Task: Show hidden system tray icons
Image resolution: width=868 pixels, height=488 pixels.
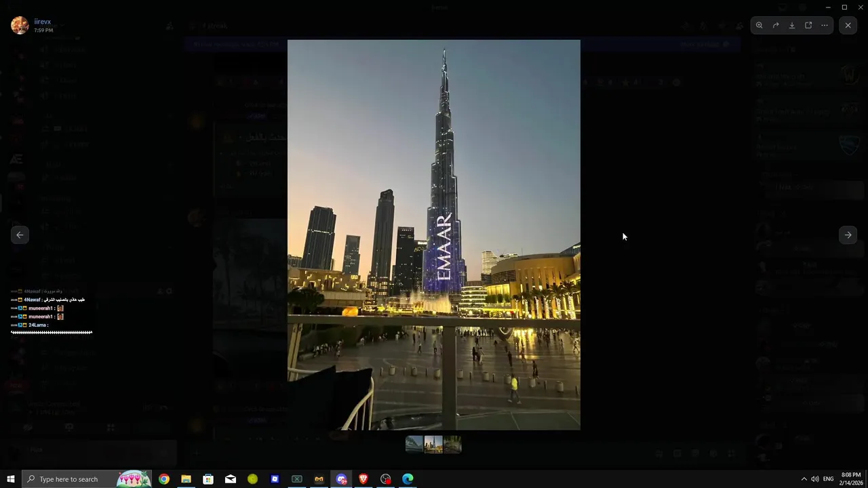Action: 804,479
